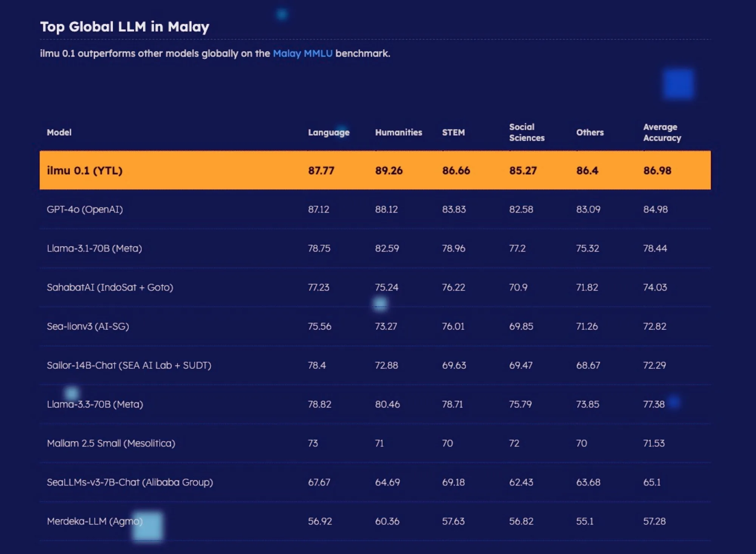Click SahabatAI Others score 71.82
This screenshot has width=756, height=554.
coord(587,287)
